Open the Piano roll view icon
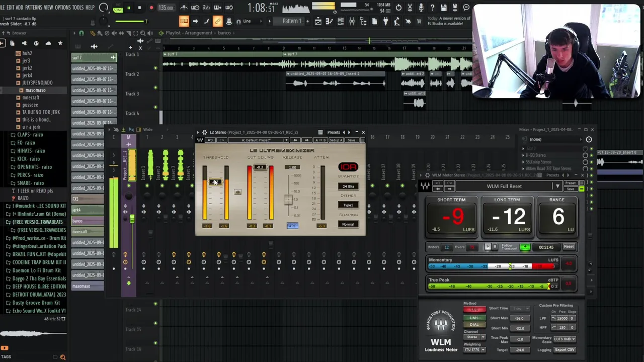This screenshot has width=644, height=362. pos(329,21)
